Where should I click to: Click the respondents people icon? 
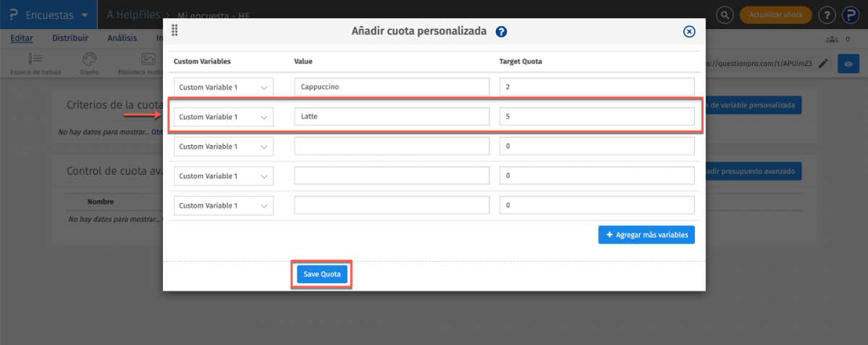[831, 39]
